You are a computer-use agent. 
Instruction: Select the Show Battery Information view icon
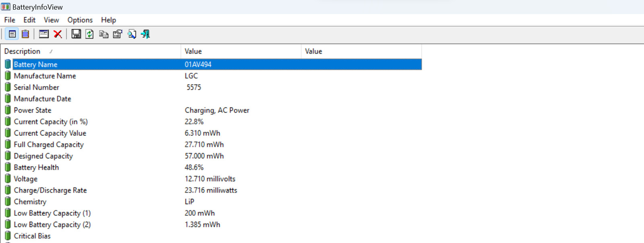pos(12,34)
